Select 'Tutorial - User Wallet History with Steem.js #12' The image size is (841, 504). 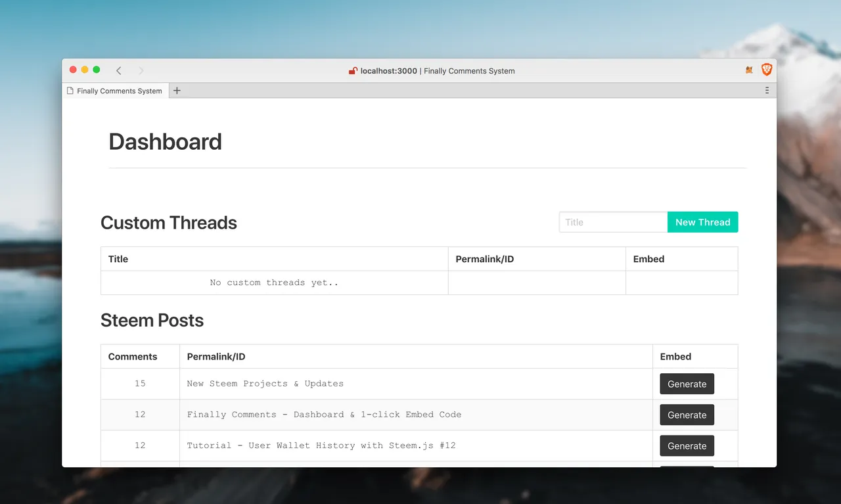coord(321,446)
